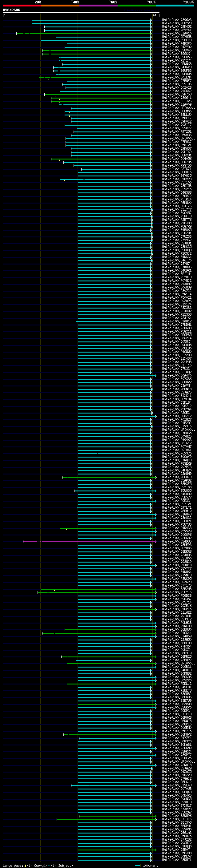Click the hit label UniRef100_P69376
The width and height of the screenshot is (197, 868).
(177, 453)
